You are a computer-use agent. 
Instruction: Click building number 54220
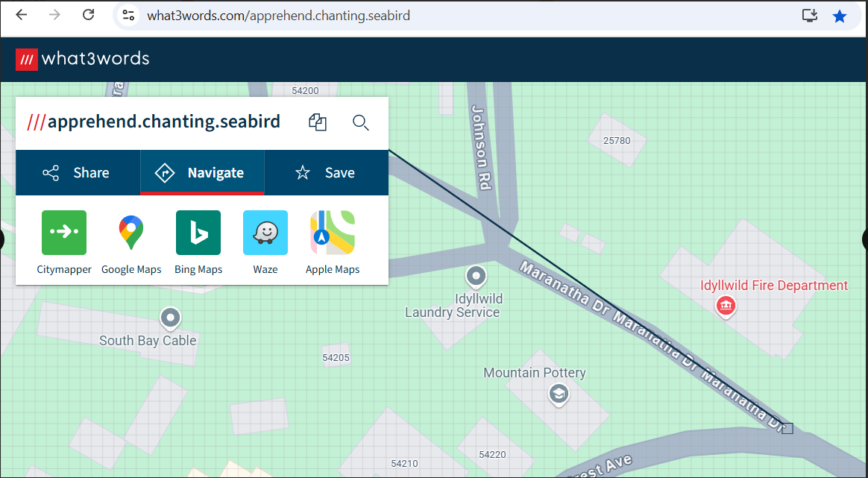point(492,455)
